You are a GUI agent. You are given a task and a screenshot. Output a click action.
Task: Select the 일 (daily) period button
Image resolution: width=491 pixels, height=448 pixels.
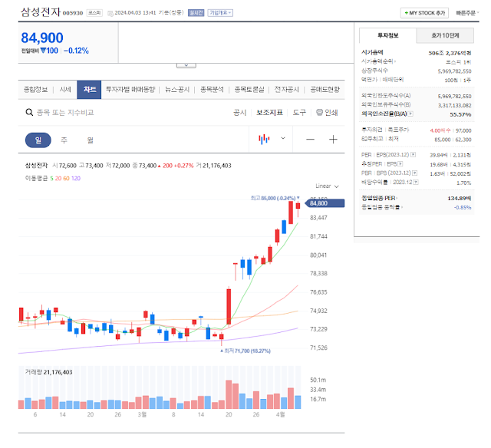(x=38, y=140)
